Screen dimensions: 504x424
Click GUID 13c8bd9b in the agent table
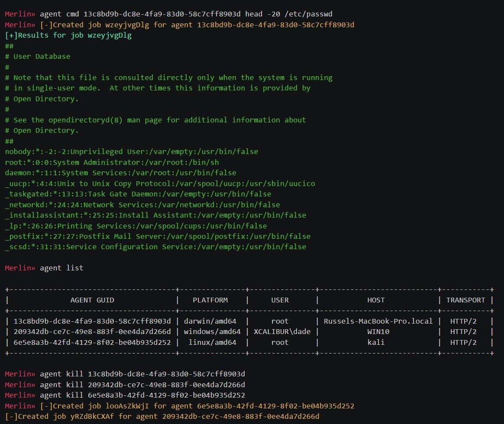[x=92, y=321]
